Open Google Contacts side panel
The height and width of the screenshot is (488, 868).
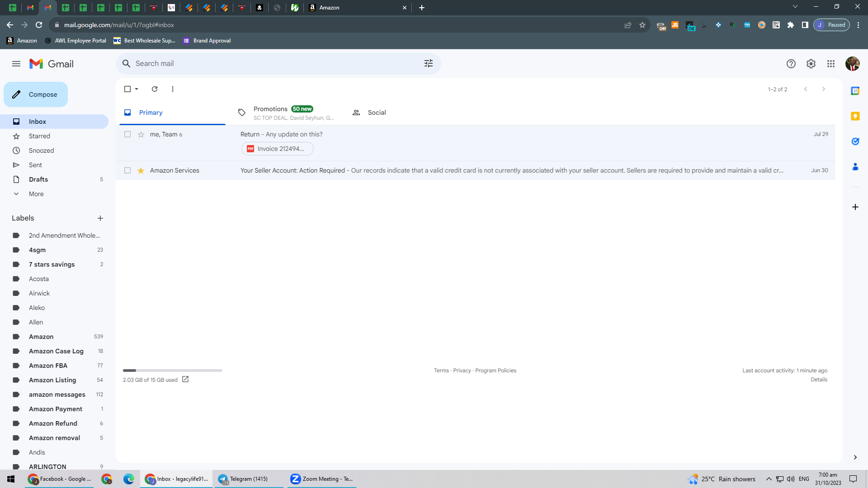click(855, 167)
